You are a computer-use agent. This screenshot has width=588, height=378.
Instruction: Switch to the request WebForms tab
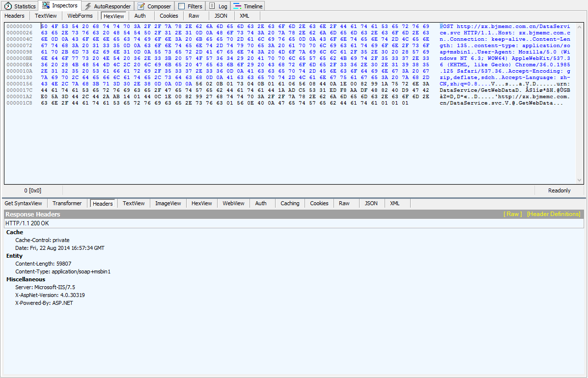coord(80,16)
